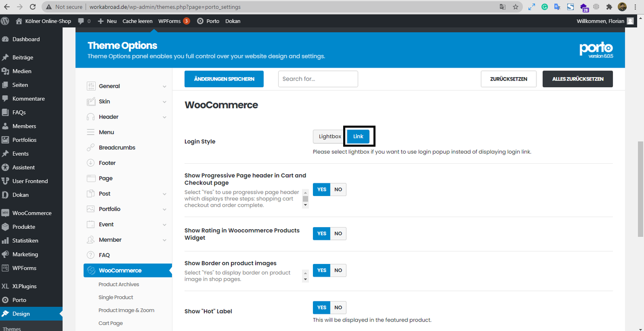Set Show Rating in Products Widget to YES

(321, 233)
